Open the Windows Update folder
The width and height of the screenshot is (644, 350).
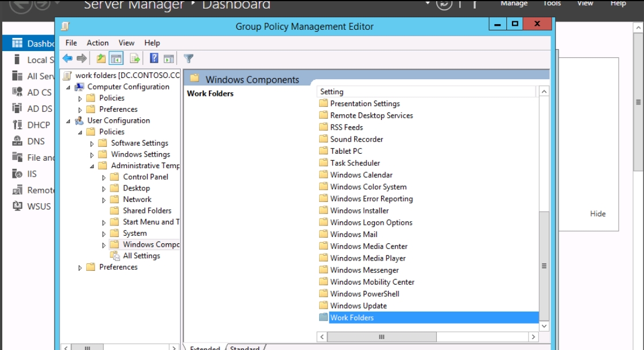(x=358, y=306)
